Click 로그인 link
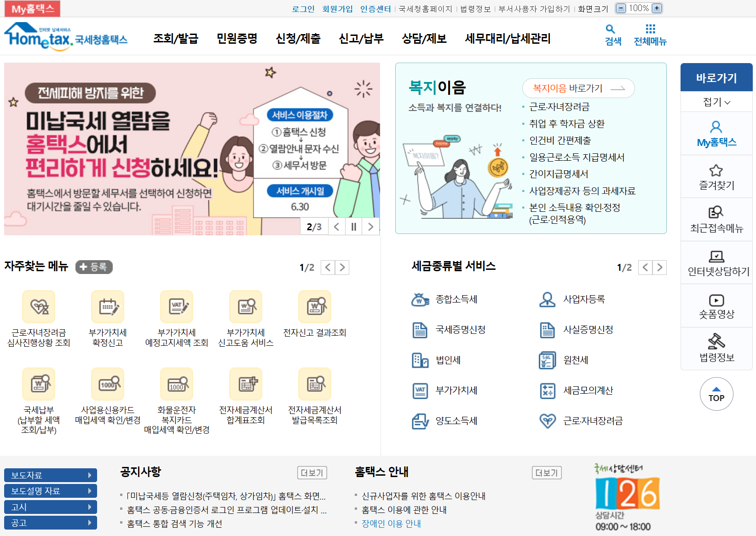Viewport: 756px width, 536px height. coord(303,9)
